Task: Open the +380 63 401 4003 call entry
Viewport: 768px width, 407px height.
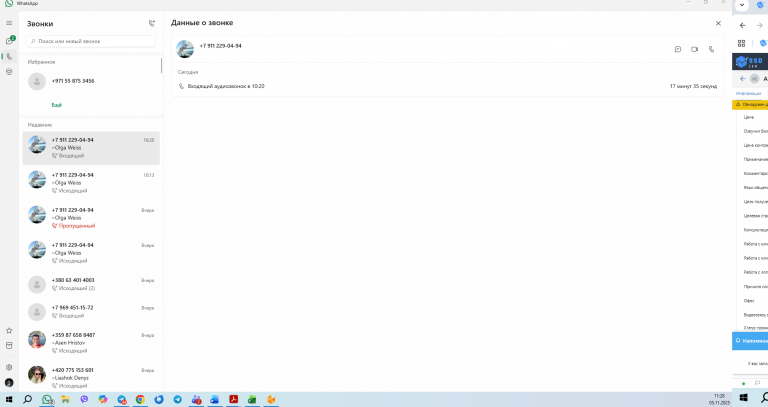Action: coord(91,284)
